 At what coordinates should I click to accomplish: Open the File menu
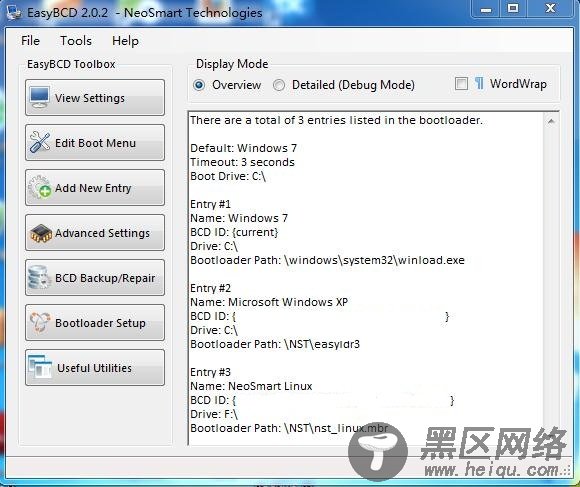(x=30, y=41)
